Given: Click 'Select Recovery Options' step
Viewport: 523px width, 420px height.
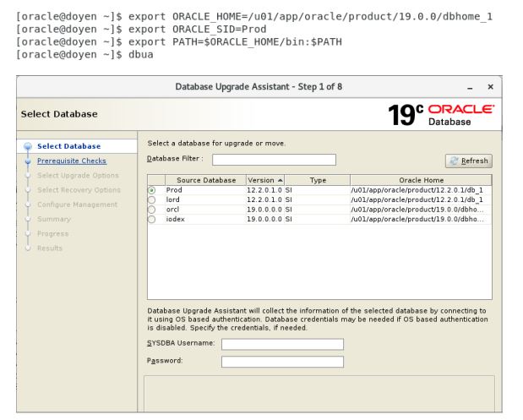Looking at the screenshot, I should tap(79, 190).
